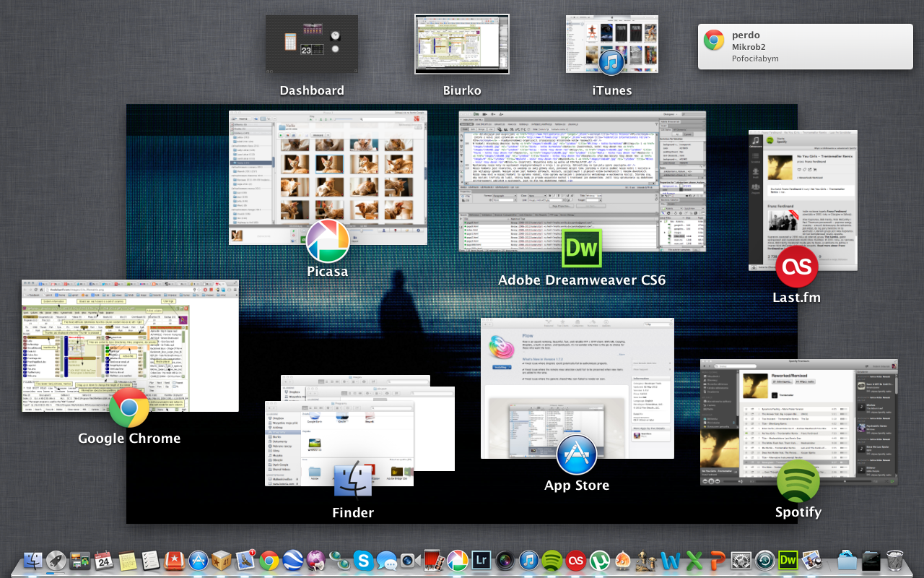Click the large Spotify badge on its window
The height and width of the screenshot is (578, 924).
tap(798, 482)
